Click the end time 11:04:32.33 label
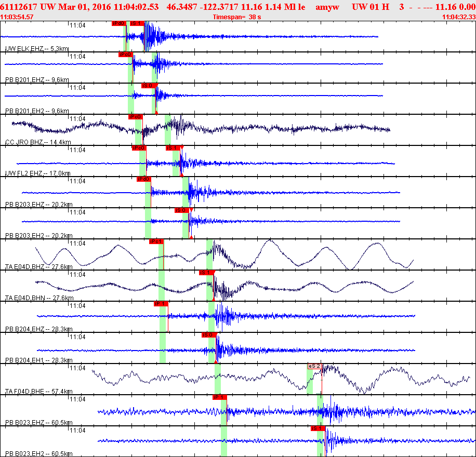This screenshot has height=457, width=476. pos(459,17)
